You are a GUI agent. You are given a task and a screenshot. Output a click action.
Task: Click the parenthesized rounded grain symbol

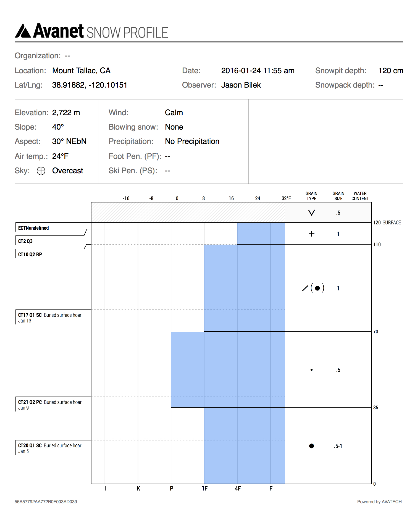pyautogui.click(x=317, y=288)
